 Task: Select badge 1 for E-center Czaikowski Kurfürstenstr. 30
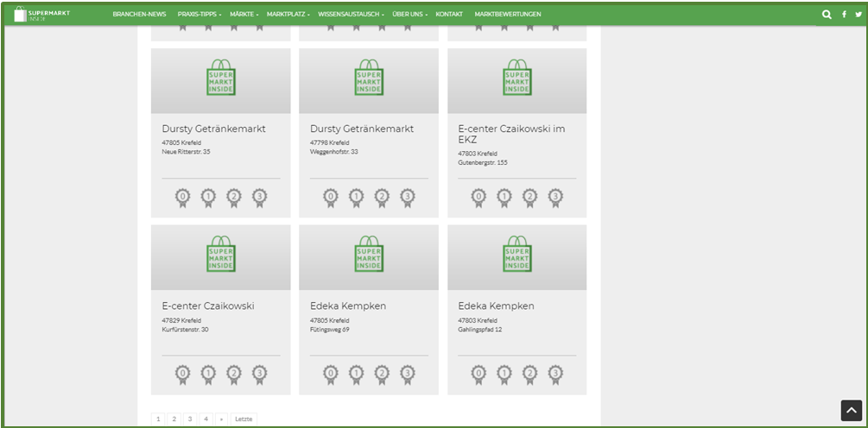click(208, 374)
